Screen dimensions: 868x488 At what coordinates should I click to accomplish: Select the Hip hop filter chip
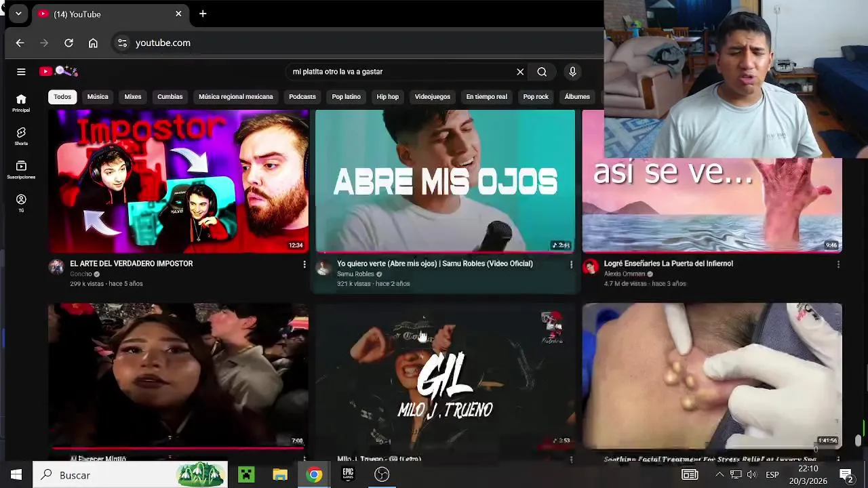(x=388, y=97)
